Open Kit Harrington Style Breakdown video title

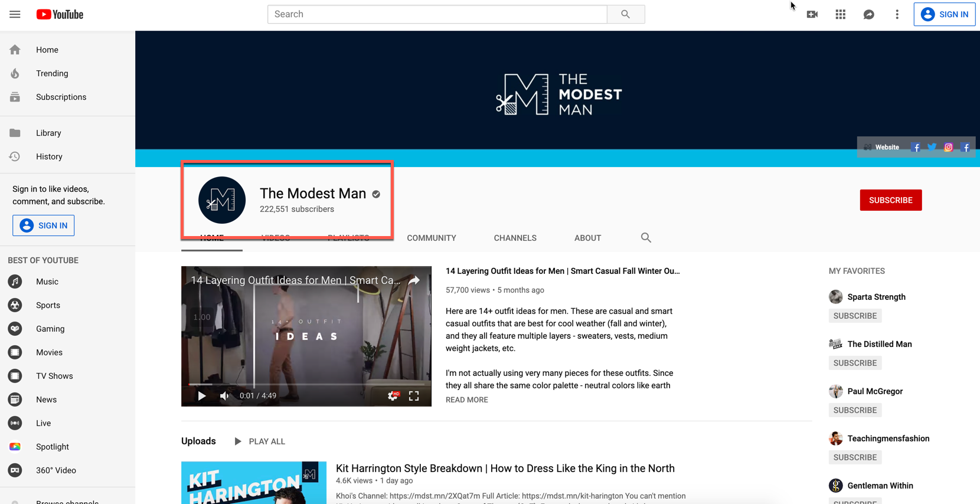(x=505, y=469)
